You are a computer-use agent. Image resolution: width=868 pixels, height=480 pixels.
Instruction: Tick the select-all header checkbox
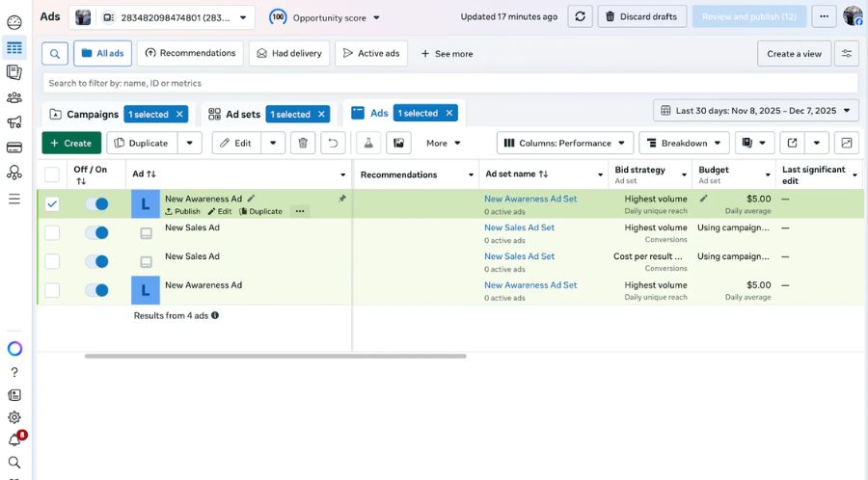tap(52, 174)
